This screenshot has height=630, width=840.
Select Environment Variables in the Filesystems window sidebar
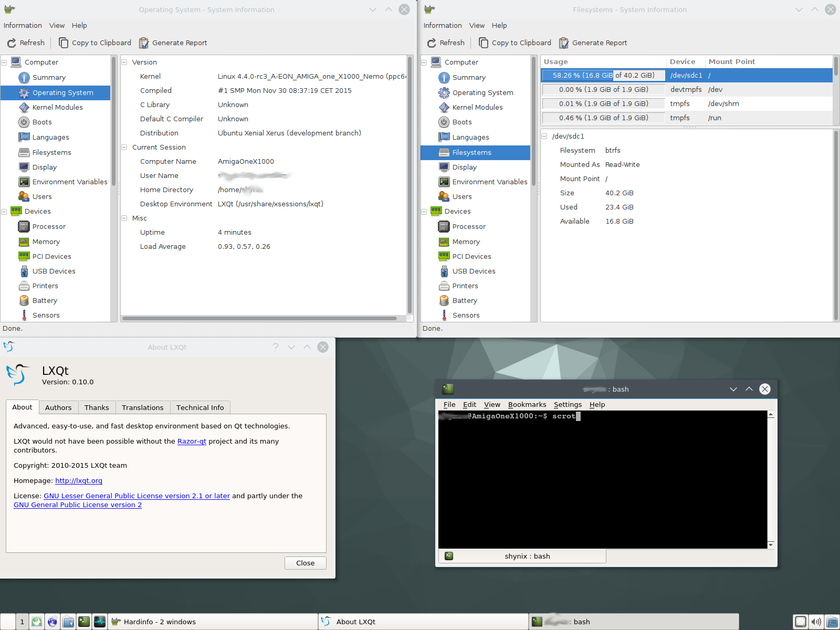(489, 182)
